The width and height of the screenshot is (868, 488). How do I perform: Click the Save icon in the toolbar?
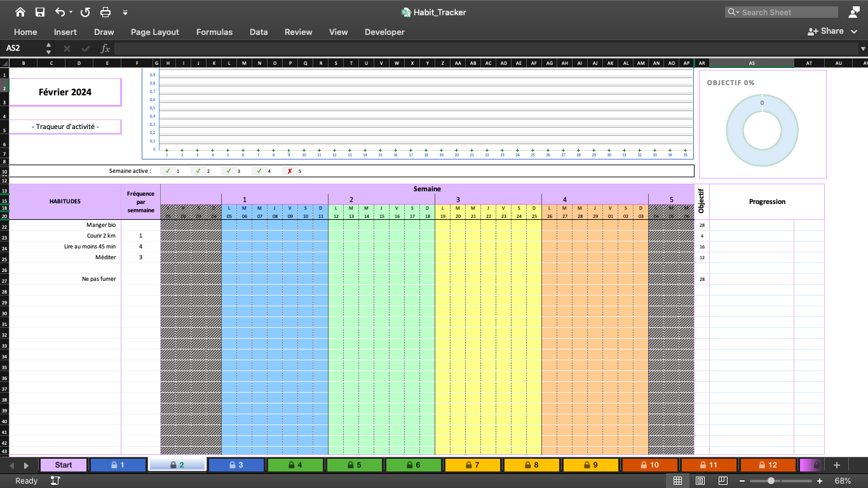[x=39, y=11]
